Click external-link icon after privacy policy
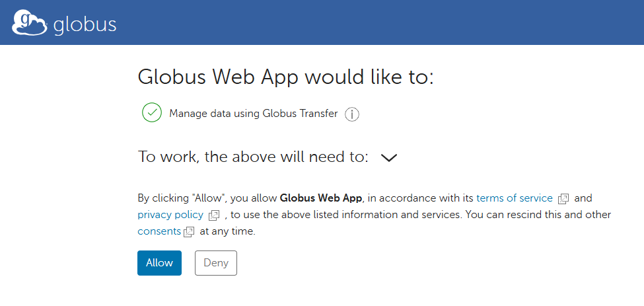This screenshot has width=644, height=306. tap(214, 215)
